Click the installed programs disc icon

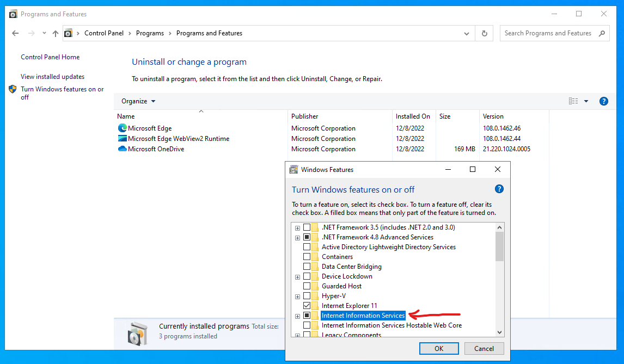tap(137, 334)
